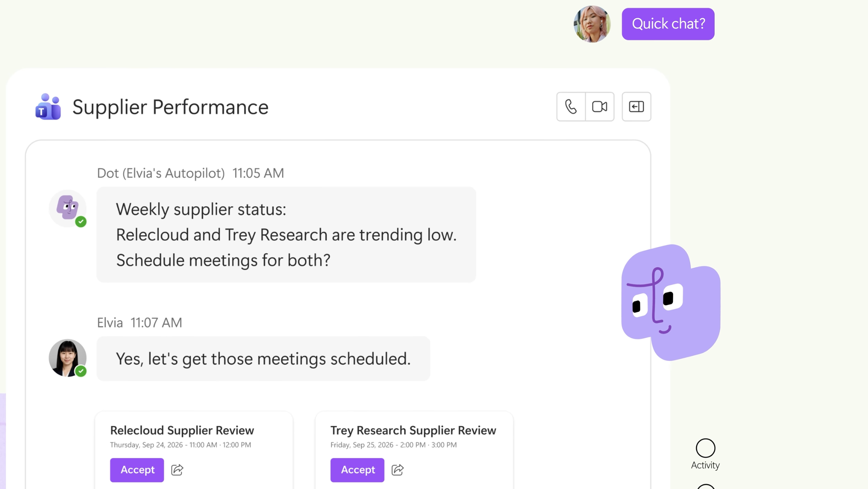Image resolution: width=868 pixels, height=489 pixels.
Task: Start a video call with the camera icon
Action: coord(600,107)
